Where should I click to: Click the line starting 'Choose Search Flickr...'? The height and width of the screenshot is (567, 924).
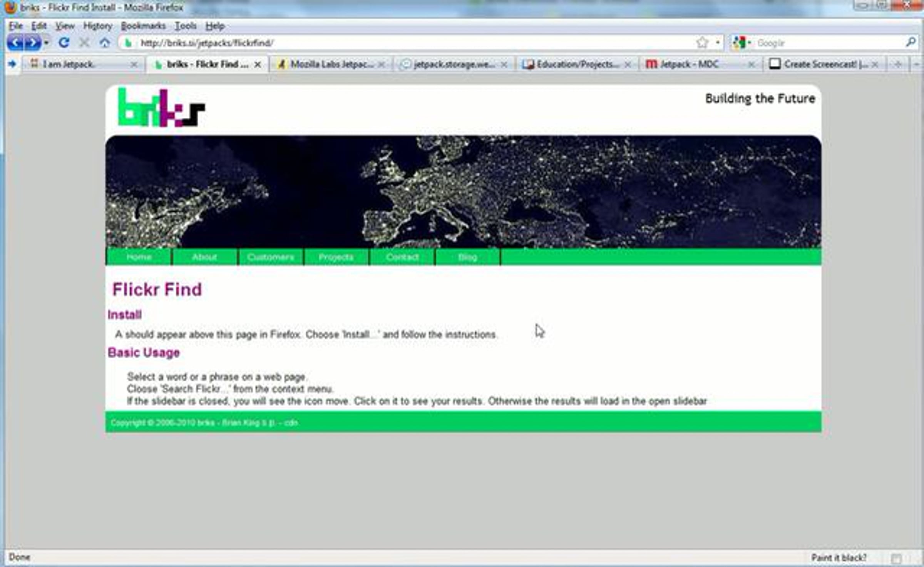(230, 389)
